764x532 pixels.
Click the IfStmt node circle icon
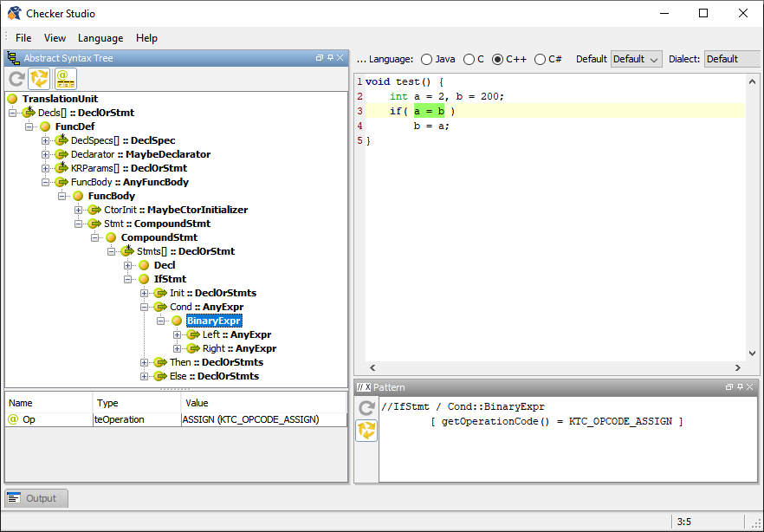(144, 279)
